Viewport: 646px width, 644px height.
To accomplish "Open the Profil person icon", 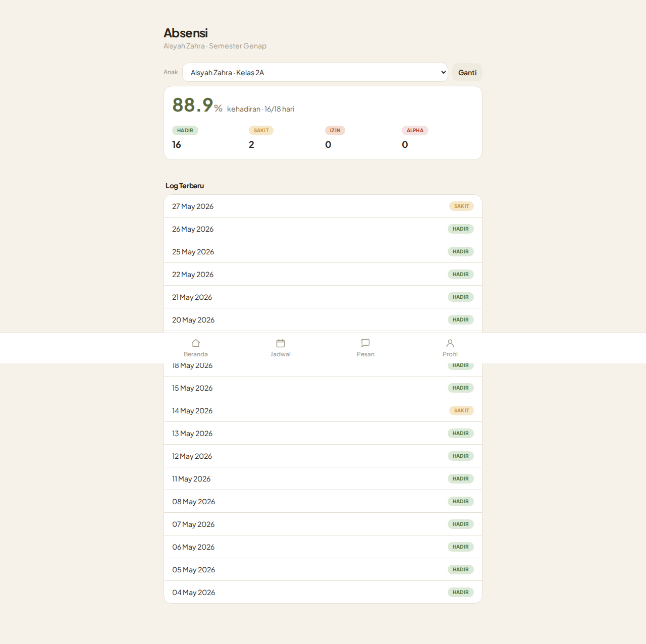I will (450, 343).
